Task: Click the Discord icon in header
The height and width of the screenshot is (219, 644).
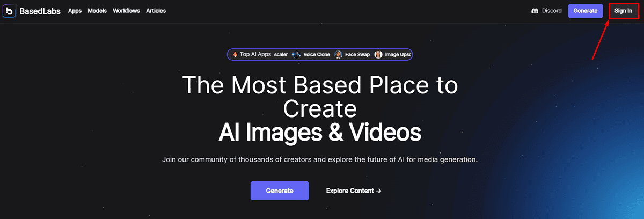Action: [535, 11]
